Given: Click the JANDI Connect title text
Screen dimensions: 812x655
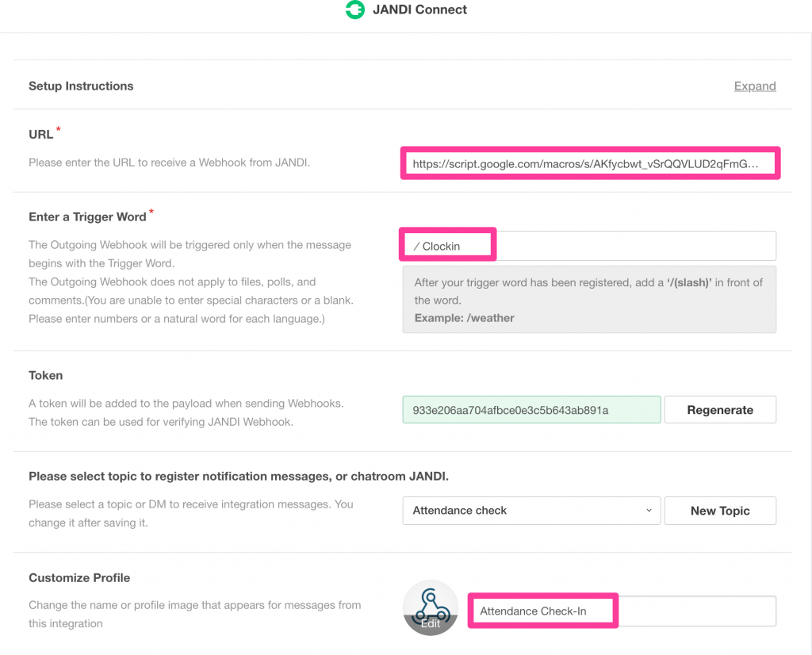Looking at the screenshot, I should [x=419, y=10].
